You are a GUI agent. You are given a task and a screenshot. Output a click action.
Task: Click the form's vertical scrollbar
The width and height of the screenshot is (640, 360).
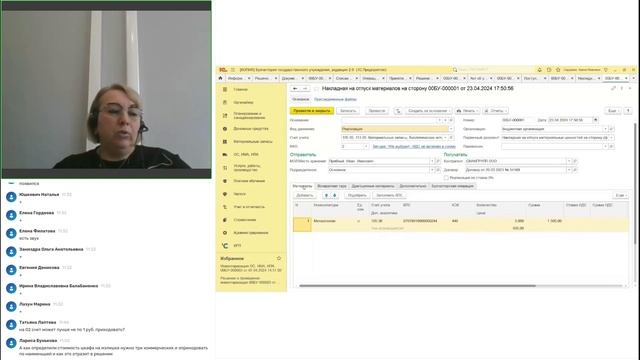635,184
